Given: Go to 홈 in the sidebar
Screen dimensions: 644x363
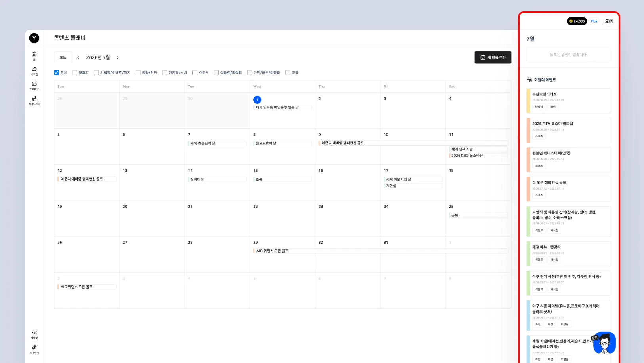Looking at the screenshot, I should click(34, 56).
